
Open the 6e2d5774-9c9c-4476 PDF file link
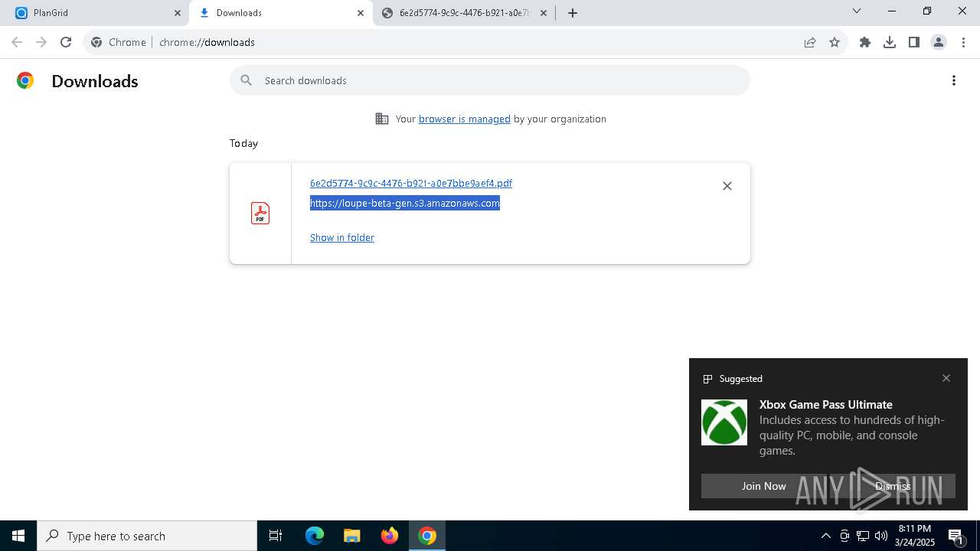tap(411, 183)
